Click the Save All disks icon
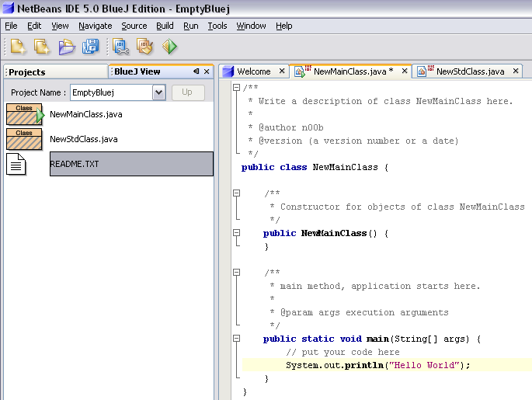532x400 pixels. 90,47
